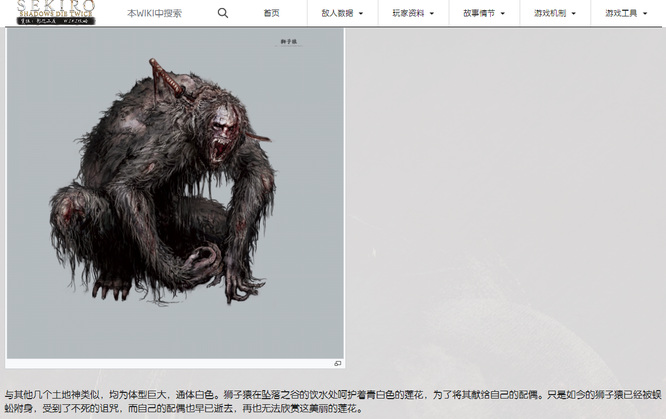Click the 狮子猿 caption in the artwork
The image size is (666, 419).
(289, 42)
